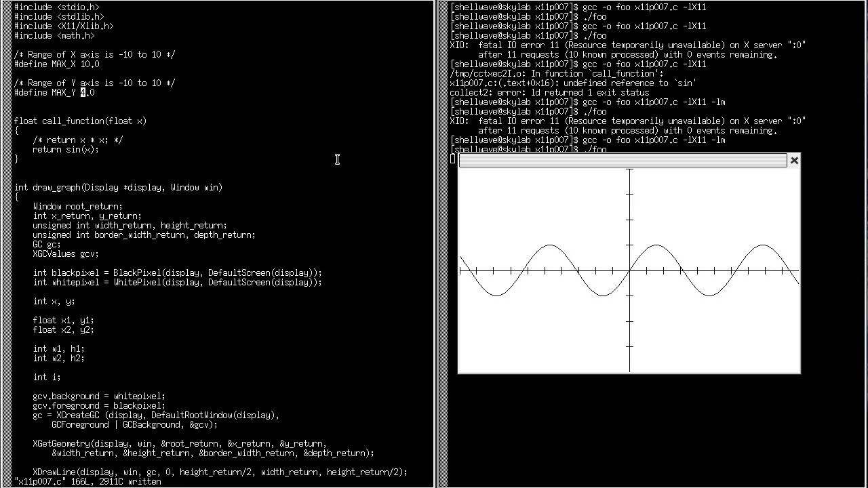The image size is (868, 488).
Task: Click the 'XDrawLine(display, win, gc' line
Action: click(x=220, y=472)
